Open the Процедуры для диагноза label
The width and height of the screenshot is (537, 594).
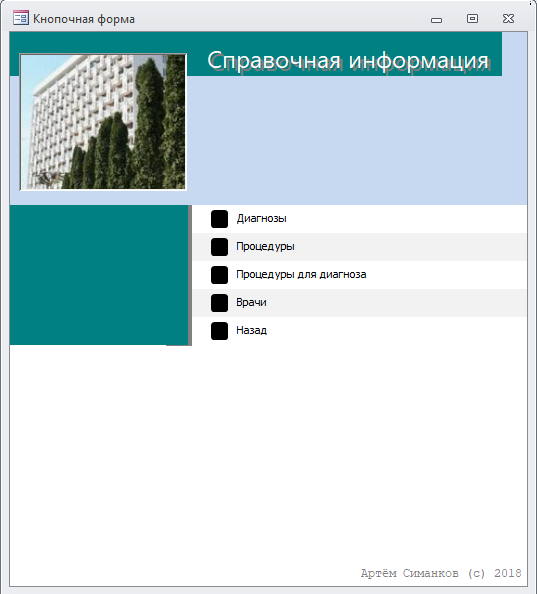[301, 274]
